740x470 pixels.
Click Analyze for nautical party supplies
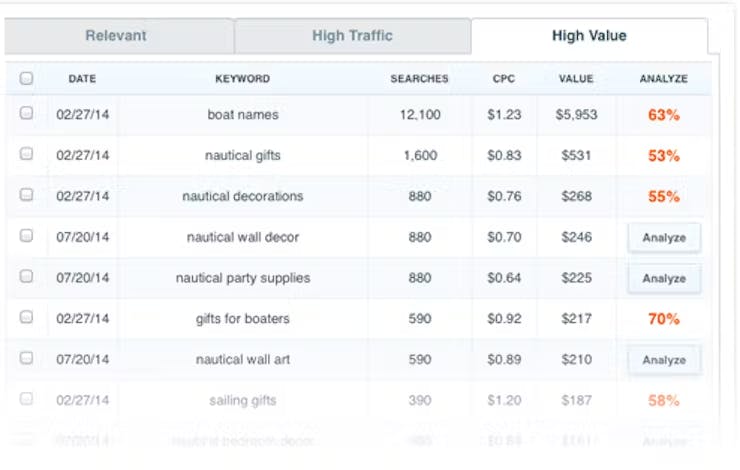coord(664,278)
